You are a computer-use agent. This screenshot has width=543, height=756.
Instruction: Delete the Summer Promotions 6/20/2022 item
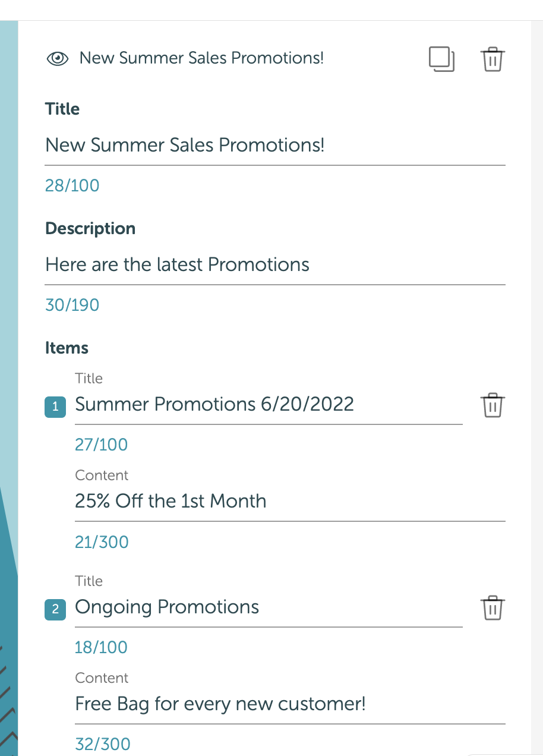(492, 405)
